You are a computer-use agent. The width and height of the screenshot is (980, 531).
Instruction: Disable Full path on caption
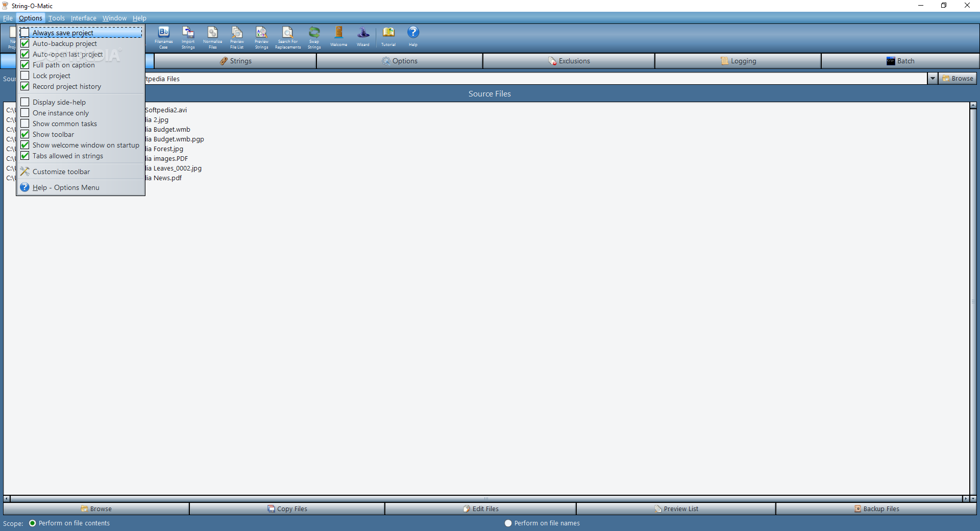point(25,65)
